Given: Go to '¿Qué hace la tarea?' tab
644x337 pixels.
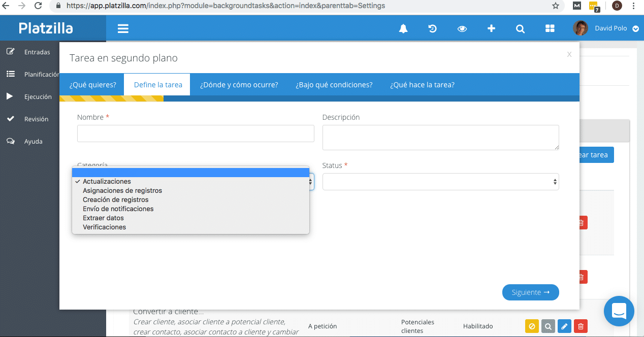Looking at the screenshot, I should coord(422,85).
